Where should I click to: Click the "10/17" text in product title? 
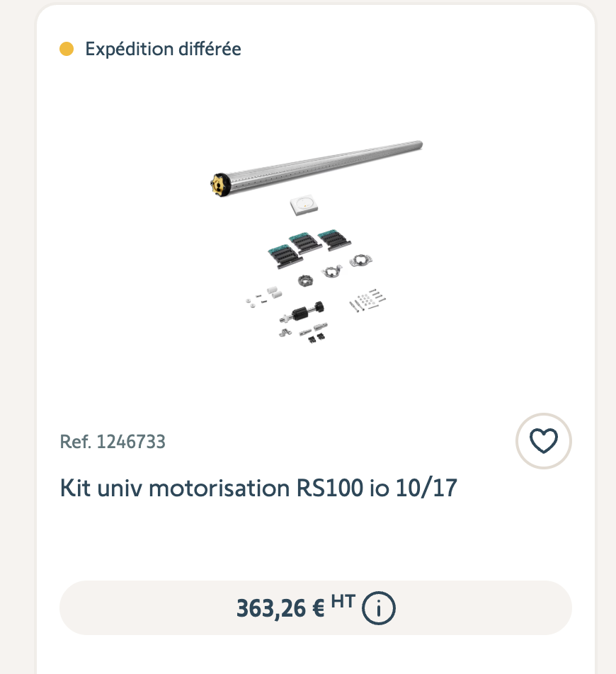(x=428, y=489)
